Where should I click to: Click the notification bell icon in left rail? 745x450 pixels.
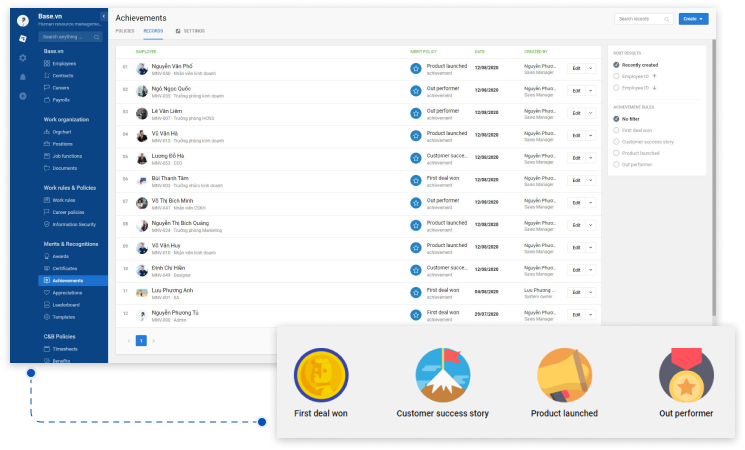[22, 77]
